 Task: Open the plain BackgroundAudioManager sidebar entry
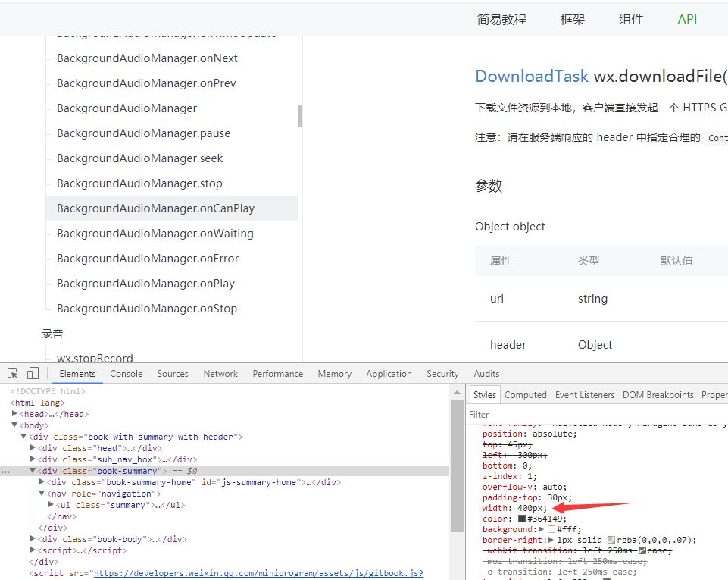click(127, 108)
